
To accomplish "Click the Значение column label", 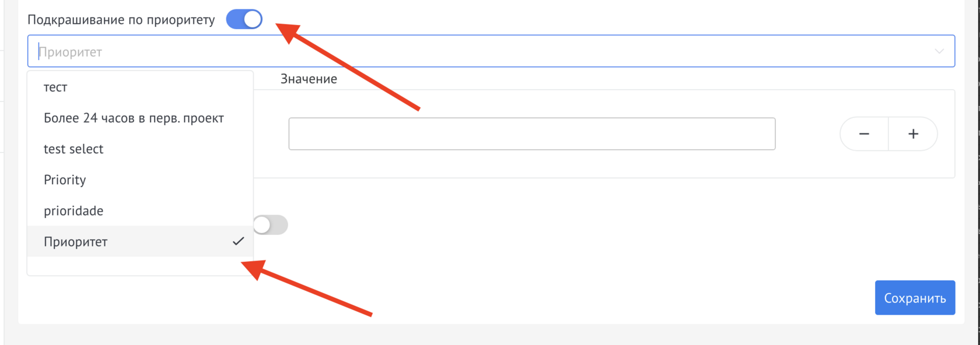I will (309, 79).
